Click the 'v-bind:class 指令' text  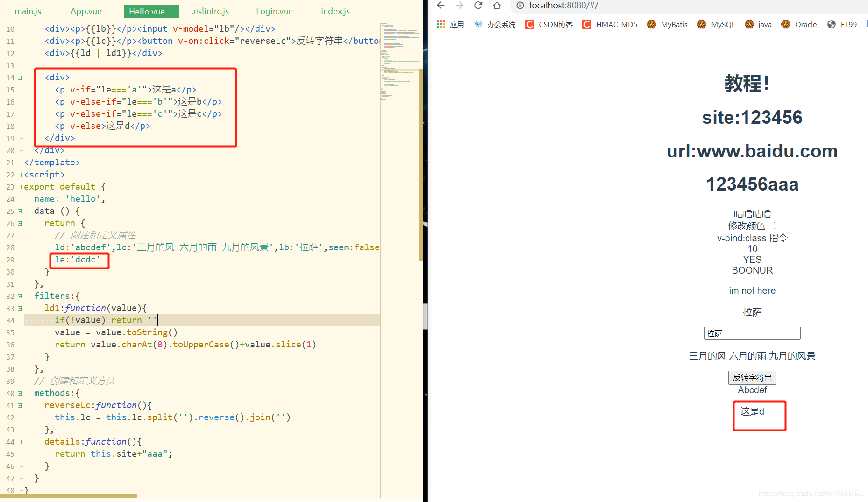point(752,238)
